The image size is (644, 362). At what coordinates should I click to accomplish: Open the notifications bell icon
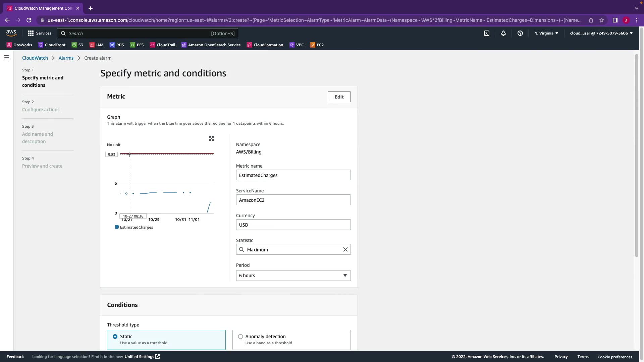[503, 33]
